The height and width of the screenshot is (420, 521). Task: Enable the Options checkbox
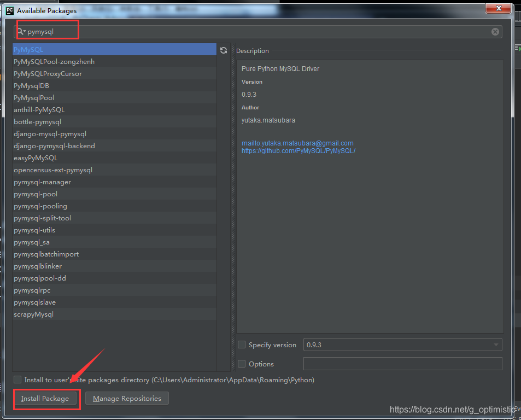[x=242, y=364]
